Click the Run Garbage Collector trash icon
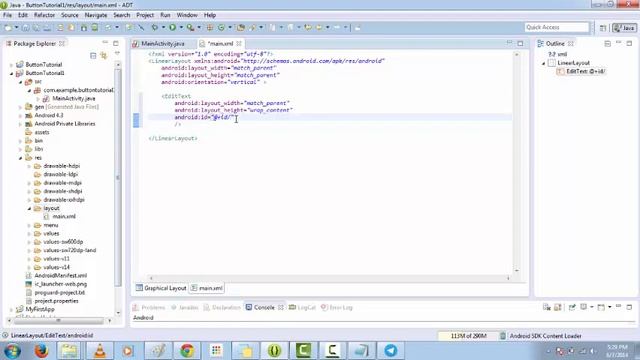The image size is (640, 360). pyautogui.click(x=502, y=336)
